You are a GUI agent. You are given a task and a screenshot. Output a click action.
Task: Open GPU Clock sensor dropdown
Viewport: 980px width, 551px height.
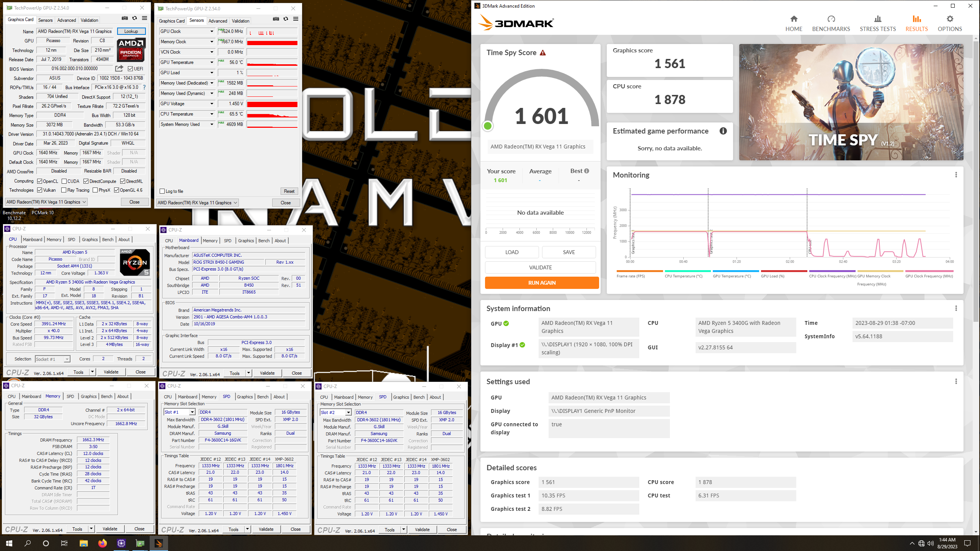[211, 31]
